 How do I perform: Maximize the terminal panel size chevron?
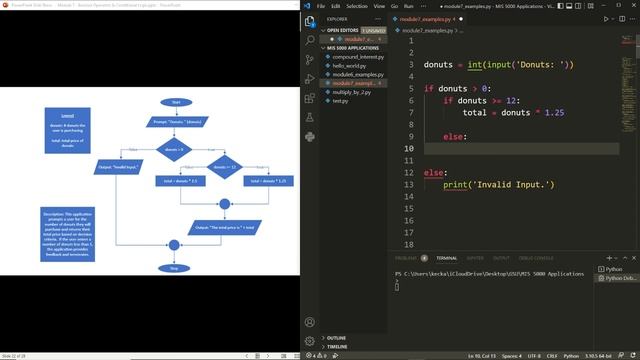tap(625, 258)
